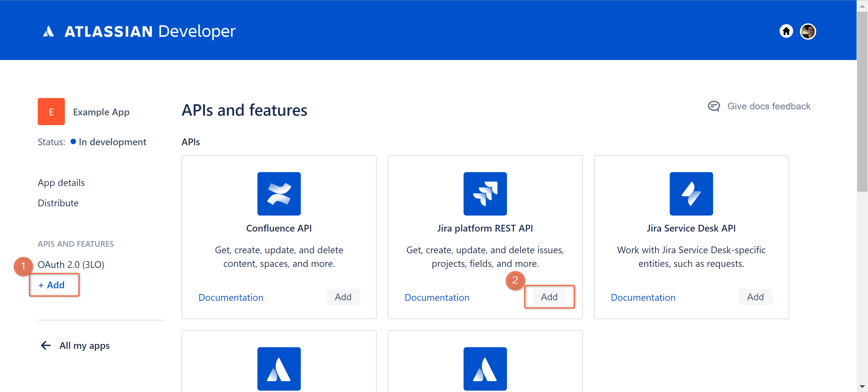
Task: Click the Jira Service Desk API description
Action: pyautogui.click(x=691, y=257)
